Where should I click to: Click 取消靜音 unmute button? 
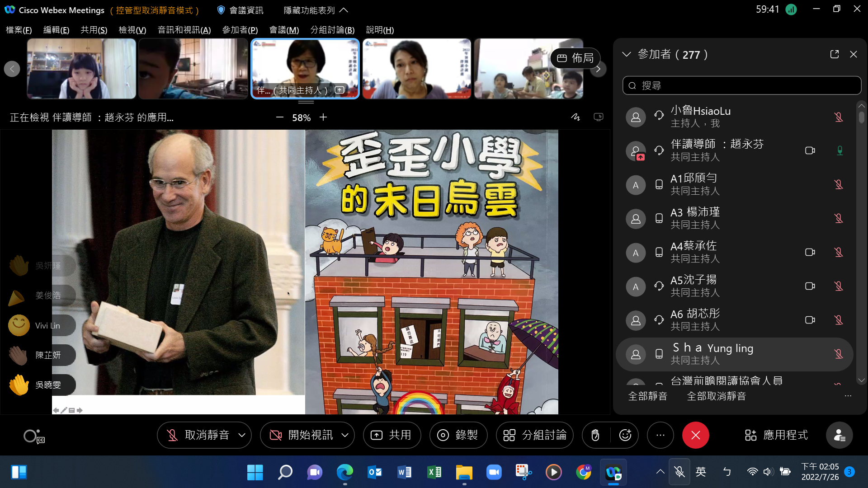click(x=197, y=435)
